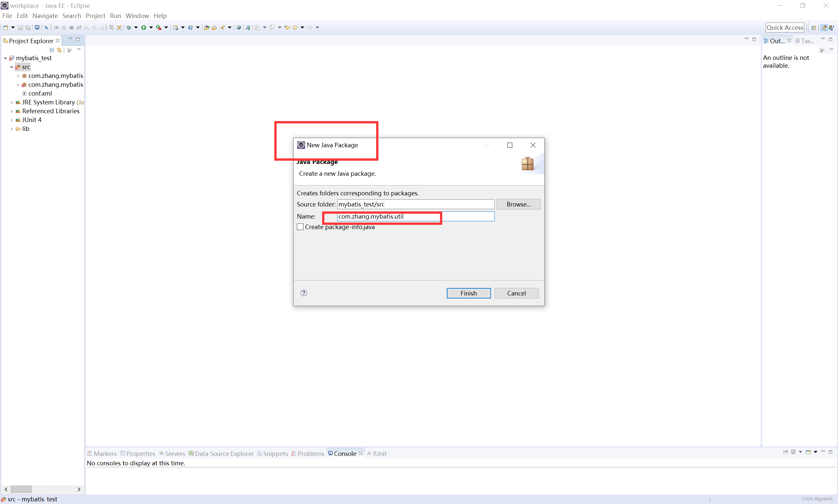
Task: Expand the JRE System Library node
Action: pos(11,102)
